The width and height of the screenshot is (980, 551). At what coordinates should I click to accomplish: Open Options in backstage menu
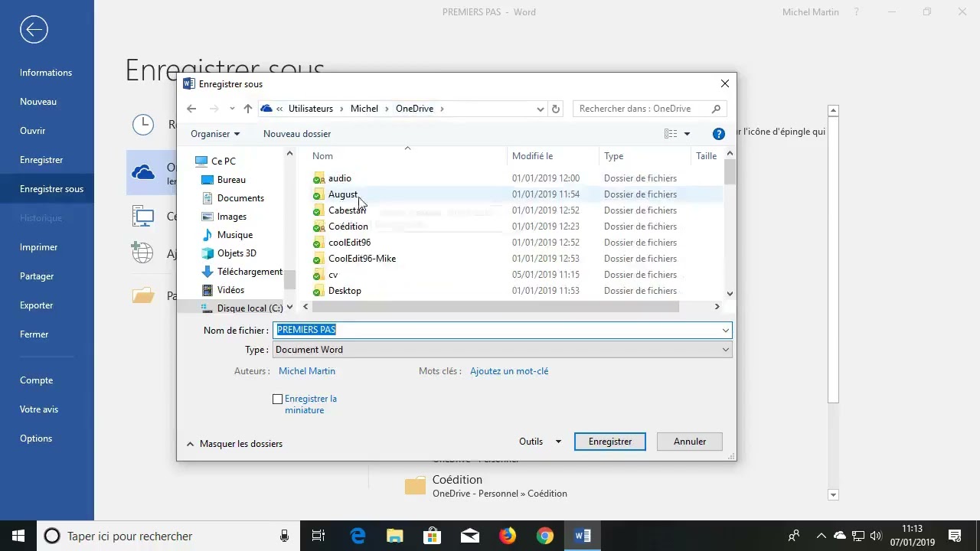(x=36, y=439)
